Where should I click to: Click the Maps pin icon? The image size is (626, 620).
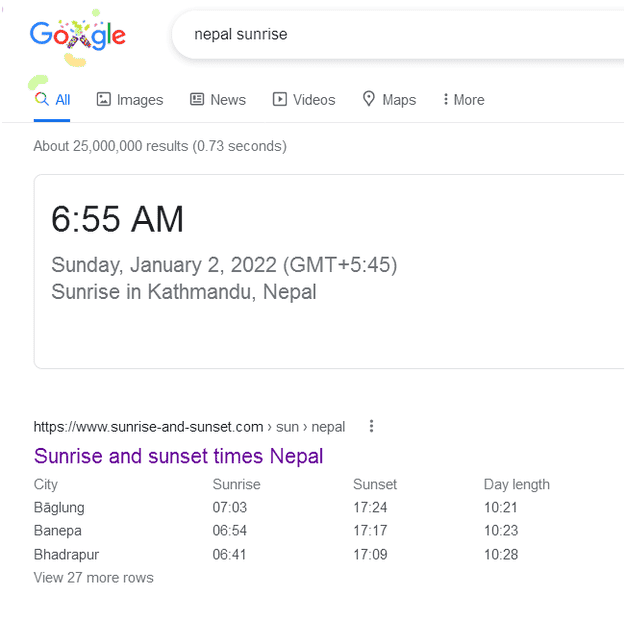(x=369, y=99)
